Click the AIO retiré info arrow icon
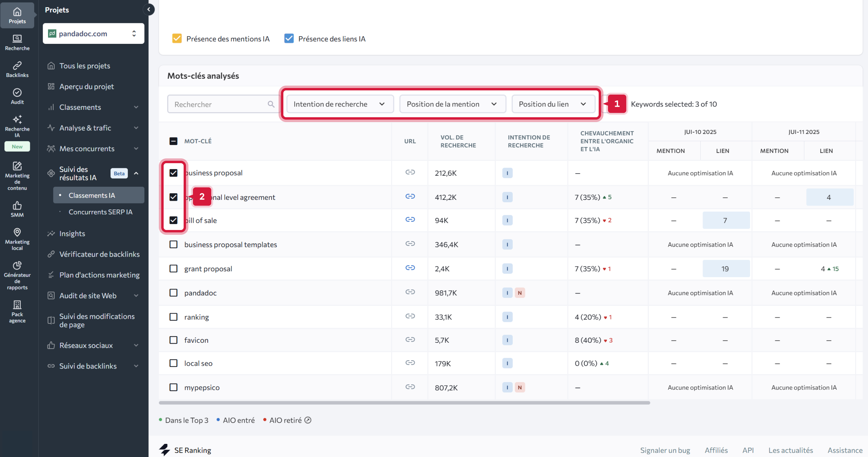 point(308,420)
